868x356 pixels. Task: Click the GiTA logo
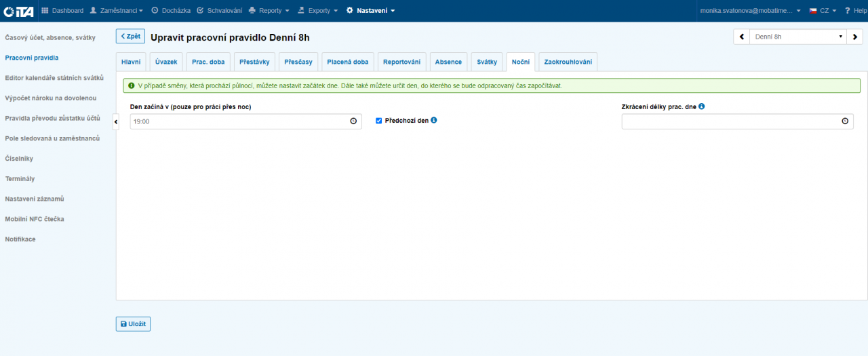pos(18,11)
